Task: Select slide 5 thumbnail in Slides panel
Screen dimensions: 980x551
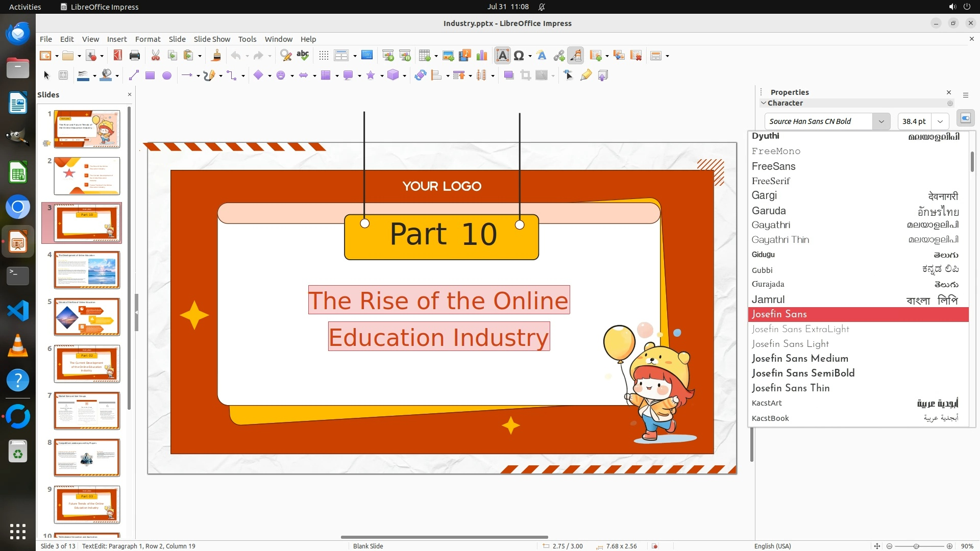Action: pos(87,317)
